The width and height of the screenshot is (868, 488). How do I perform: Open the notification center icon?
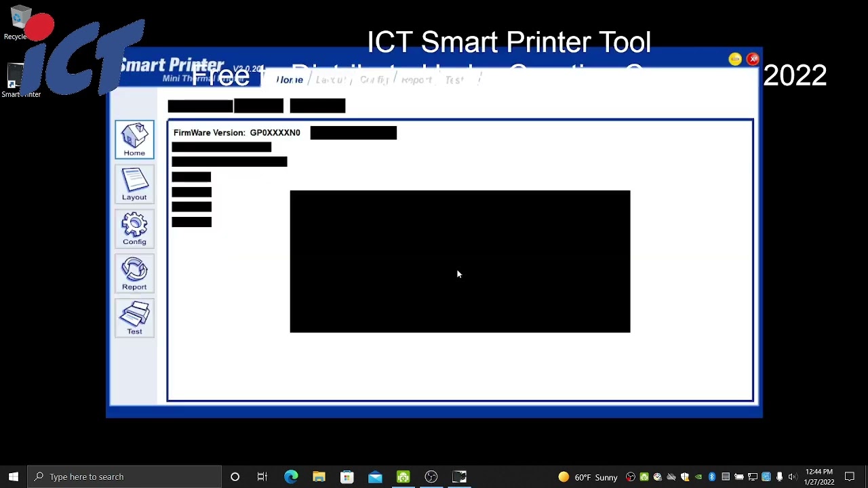point(850,477)
